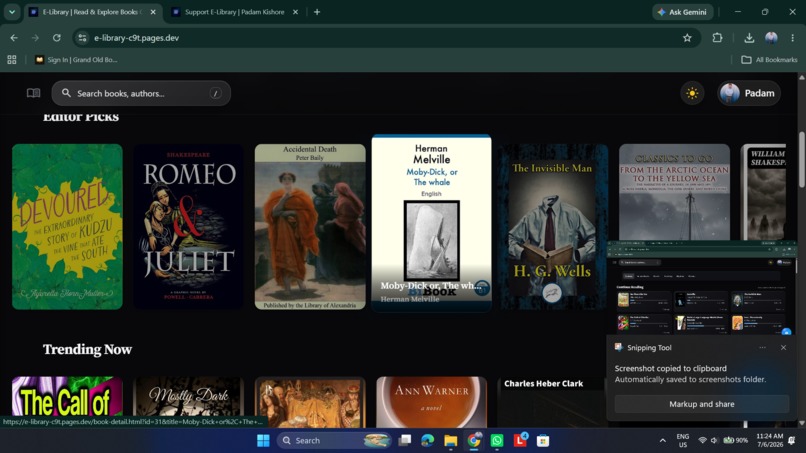Switch to the Support E-Library tab

coord(234,12)
